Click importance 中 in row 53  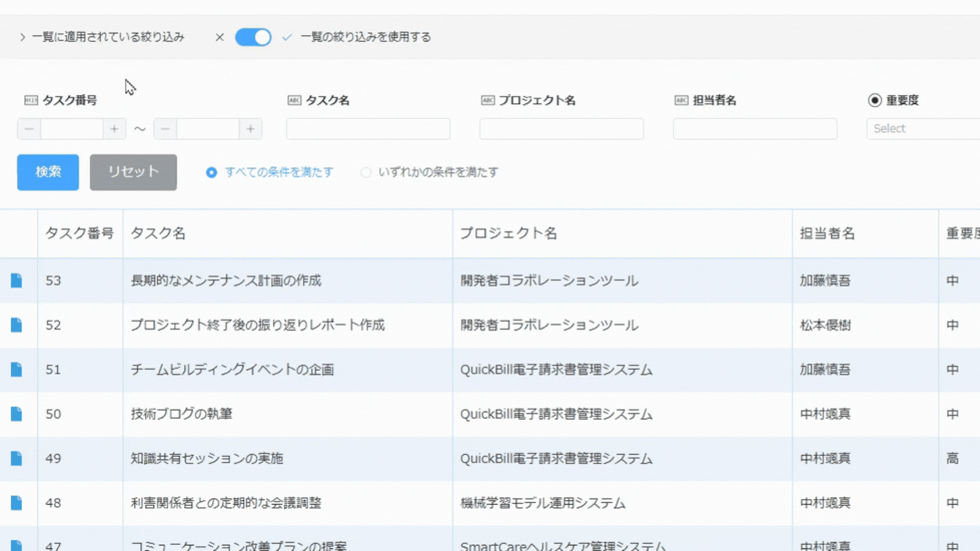click(x=952, y=281)
